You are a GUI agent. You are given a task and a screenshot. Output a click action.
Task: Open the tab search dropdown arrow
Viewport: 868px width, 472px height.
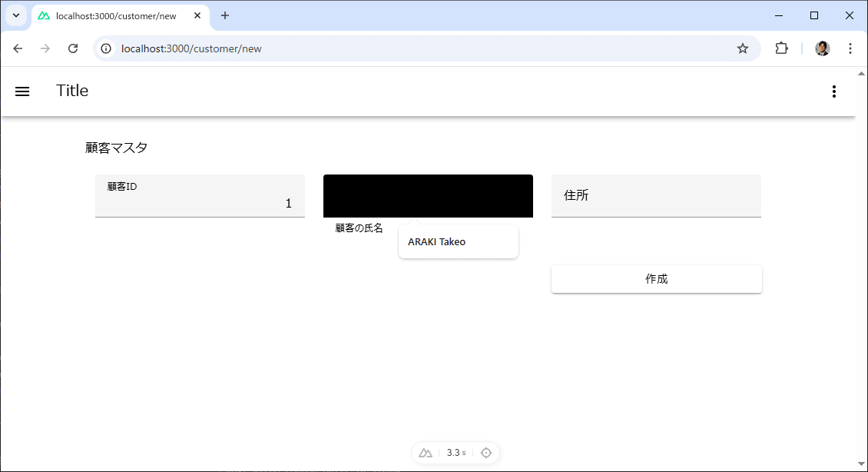click(x=16, y=15)
